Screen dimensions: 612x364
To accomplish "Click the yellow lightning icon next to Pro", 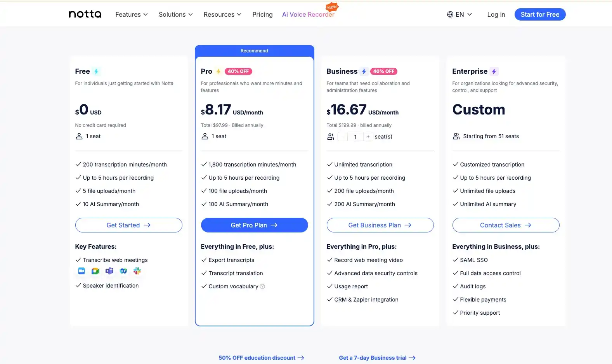I will pyautogui.click(x=218, y=71).
